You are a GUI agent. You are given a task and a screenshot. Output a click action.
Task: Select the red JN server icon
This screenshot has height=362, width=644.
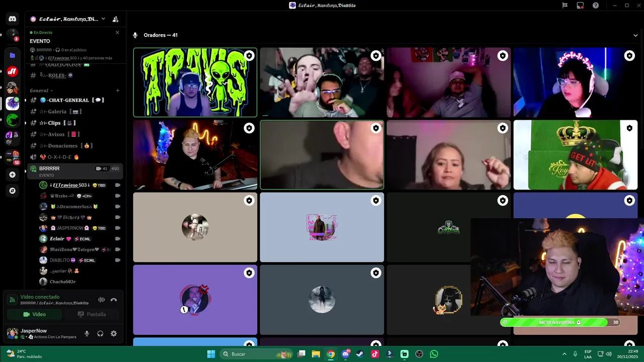tap(13, 71)
